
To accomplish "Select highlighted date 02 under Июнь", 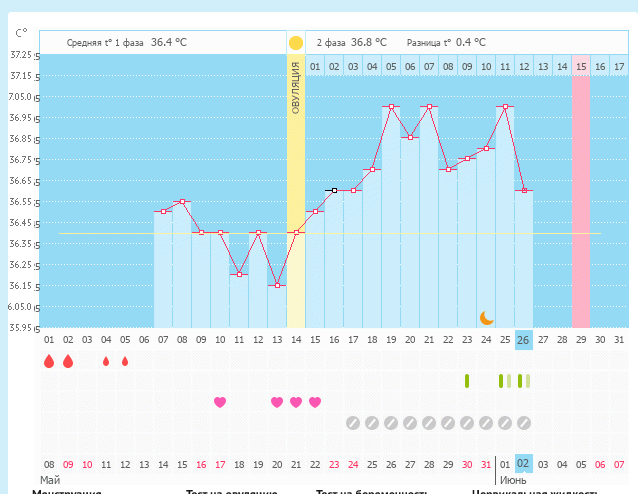I will pyautogui.click(x=523, y=464).
